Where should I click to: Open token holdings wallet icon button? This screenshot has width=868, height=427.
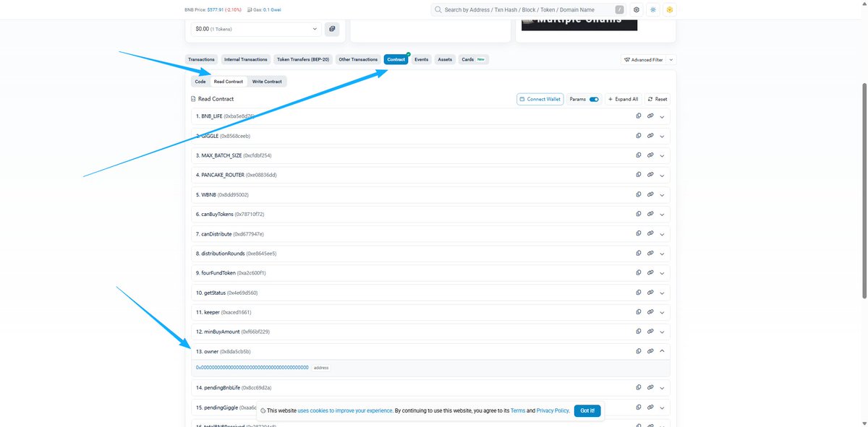[332, 29]
